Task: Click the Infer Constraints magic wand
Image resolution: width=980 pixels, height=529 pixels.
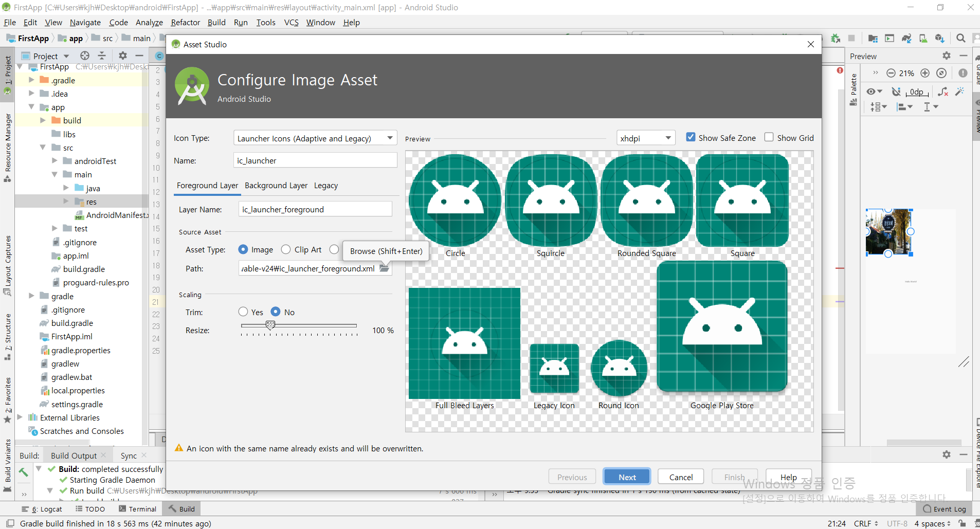Action: coord(959,92)
